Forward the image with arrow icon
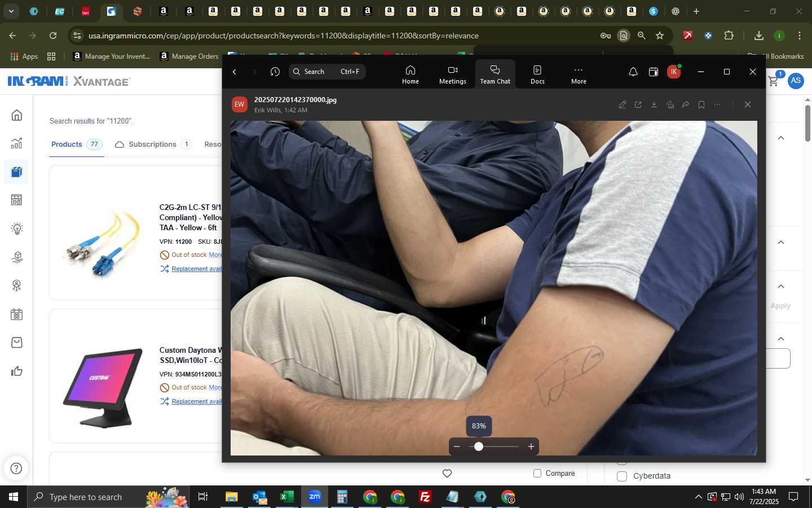 (x=686, y=104)
